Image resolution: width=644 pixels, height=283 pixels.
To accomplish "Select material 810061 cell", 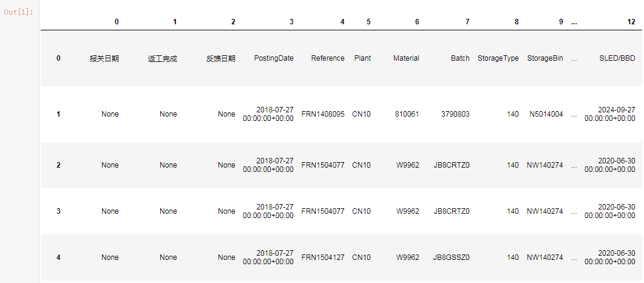I will [406, 114].
